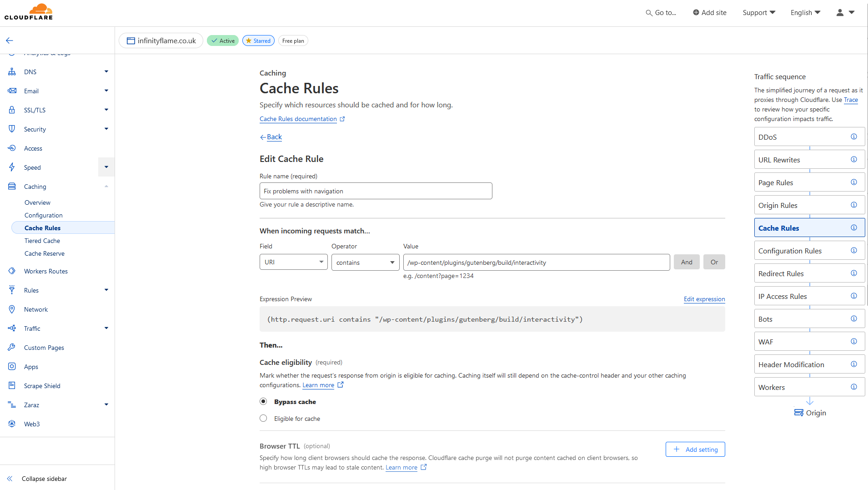This screenshot has height=490, width=868.
Task: Select the Bypass cache radio button
Action: [263, 402]
